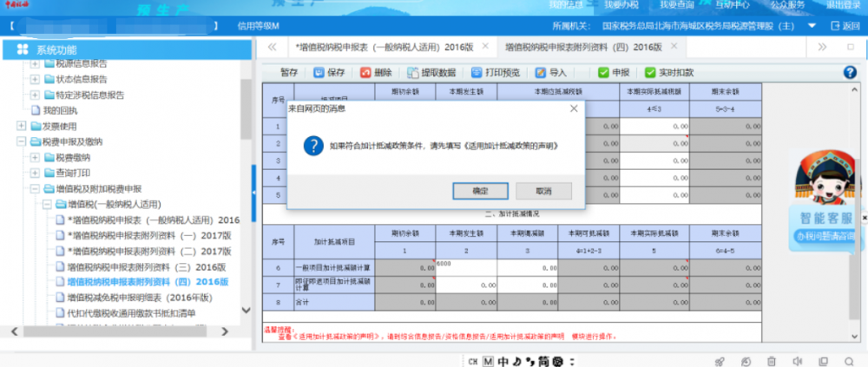Click 确定 in the message dialog
This screenshot has width=868, height=367.
tap(480, 190)
